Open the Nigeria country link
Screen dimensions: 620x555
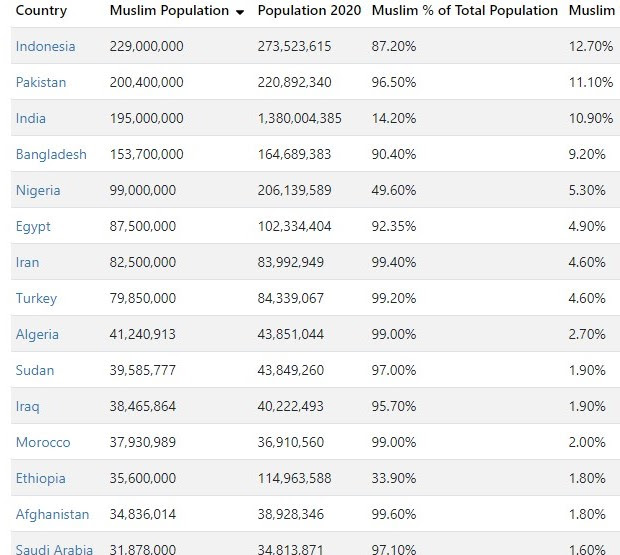(x=38, y=191)
